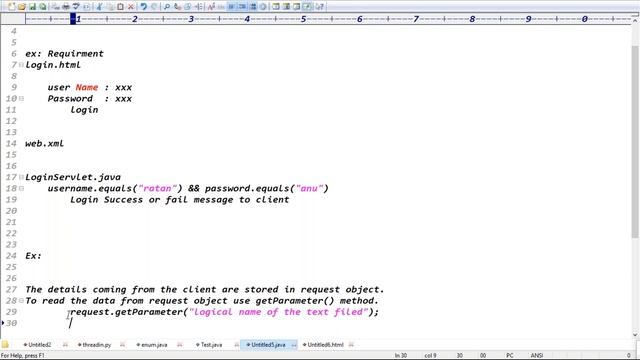Click the Redo arrow icon
The width and height of the screenshot is (640, 360).
click(154, 7)
